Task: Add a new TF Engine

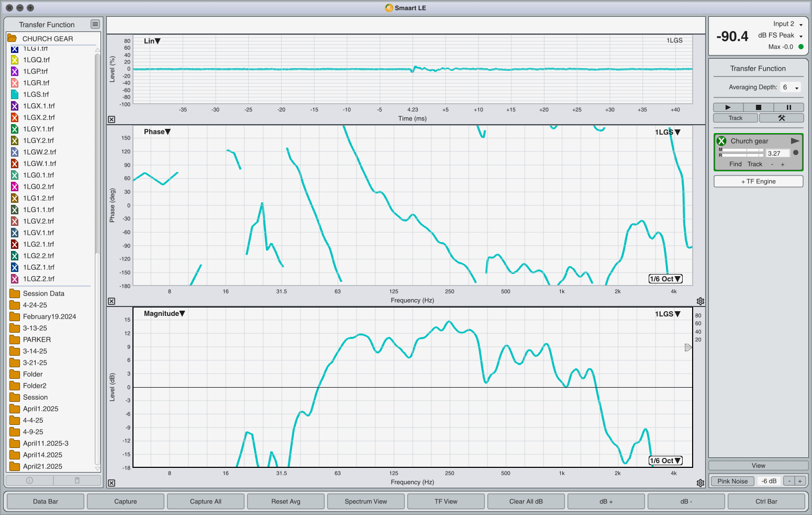Action: point(759,181)
